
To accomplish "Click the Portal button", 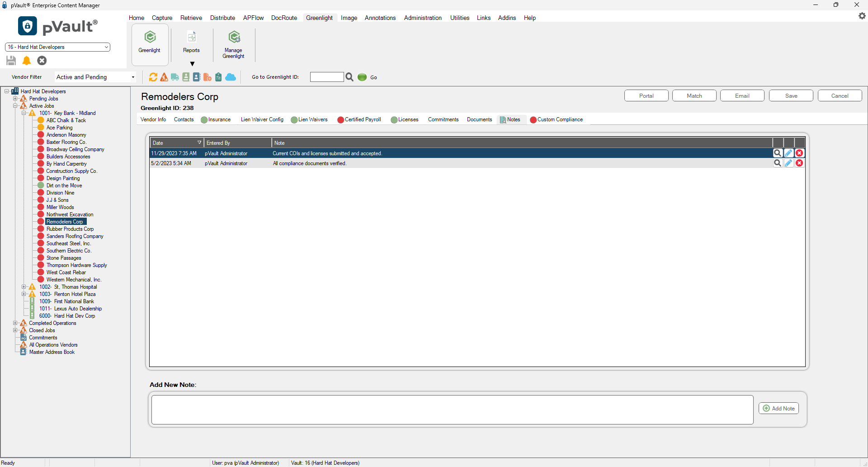I will point(646,96).
